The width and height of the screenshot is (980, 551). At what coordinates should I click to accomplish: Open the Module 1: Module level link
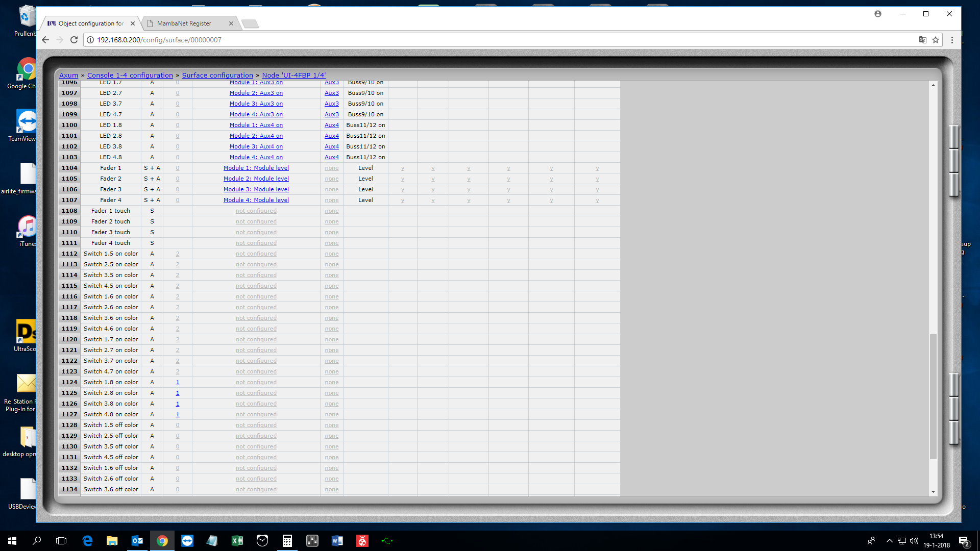pyautogui.click(x=256, y=168)
